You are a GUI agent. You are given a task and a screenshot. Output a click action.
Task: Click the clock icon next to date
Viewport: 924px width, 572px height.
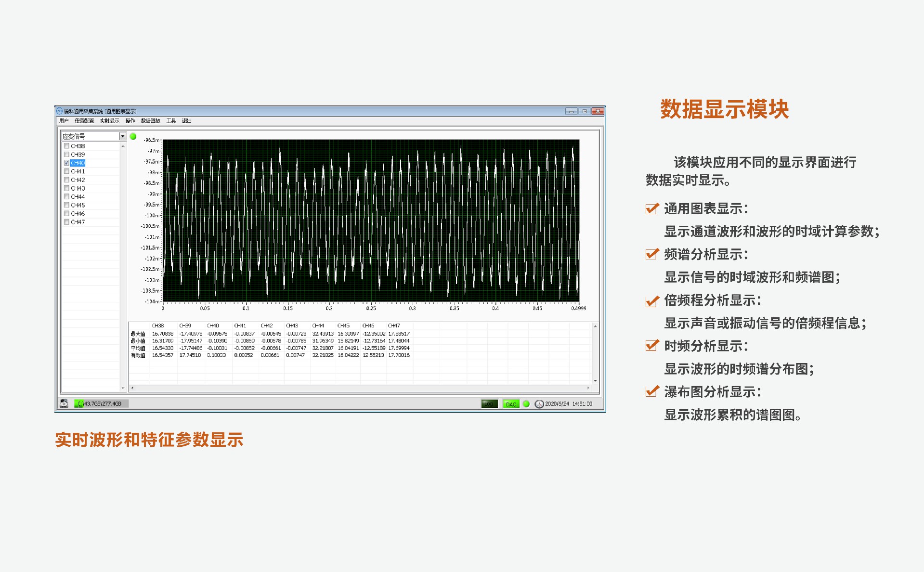click(539, 404)
